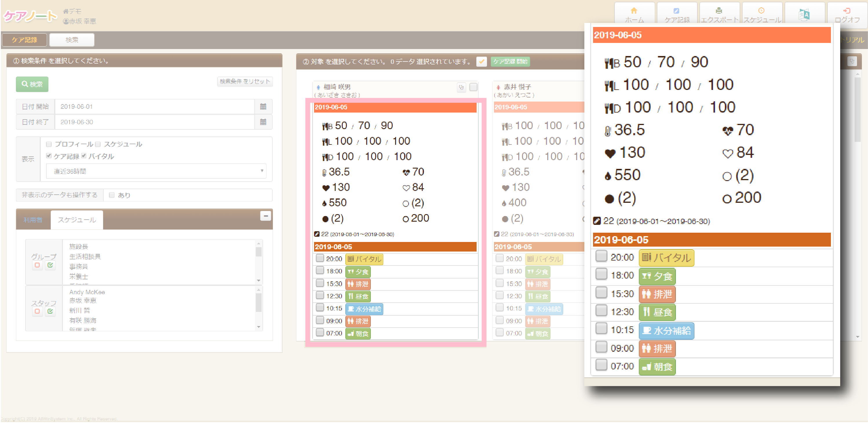Open the Export printer icon

pos(719,11)
